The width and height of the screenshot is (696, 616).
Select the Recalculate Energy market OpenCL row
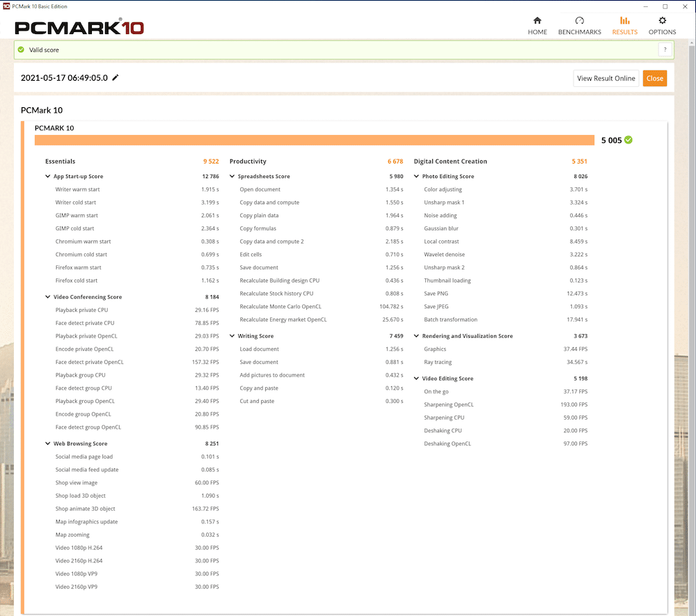[322, 319]
